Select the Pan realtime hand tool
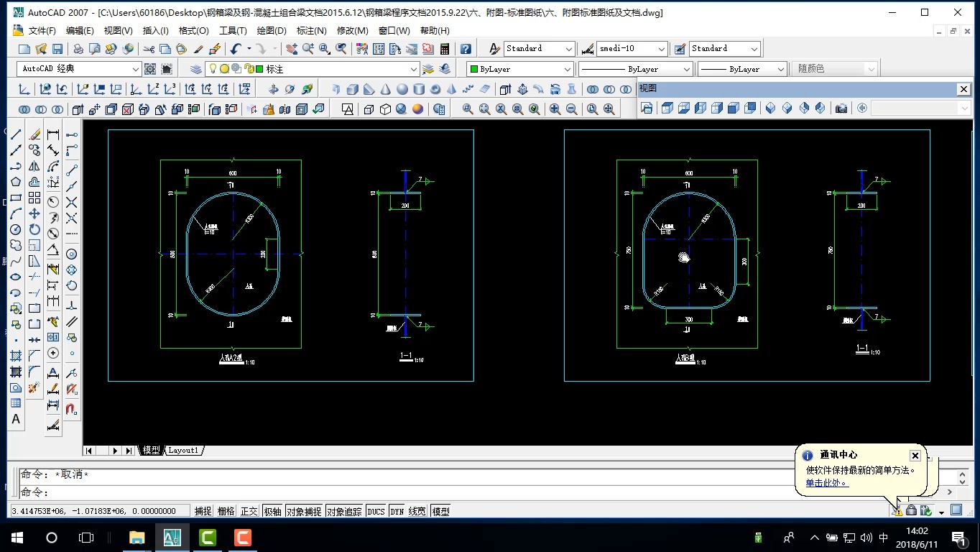The width and height of the screenshot is (980, 552). coord(291,49)
